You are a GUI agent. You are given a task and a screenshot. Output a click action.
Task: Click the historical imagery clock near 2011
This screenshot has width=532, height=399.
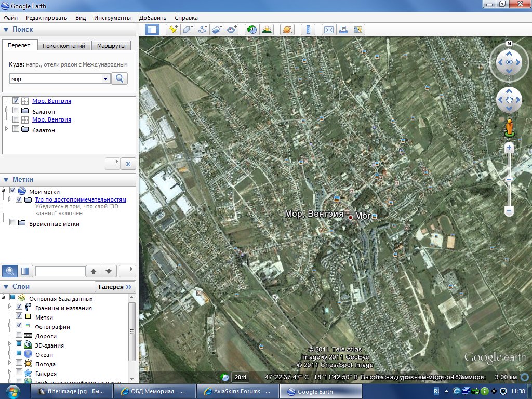click(x=224, y=377)
